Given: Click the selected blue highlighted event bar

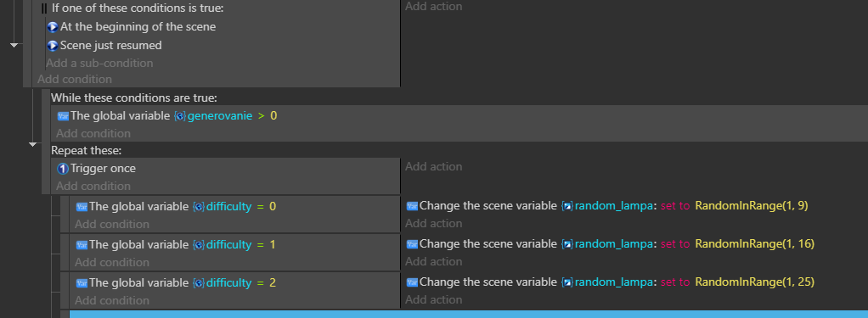Looking at the screenshot, I should coord(468,314).
